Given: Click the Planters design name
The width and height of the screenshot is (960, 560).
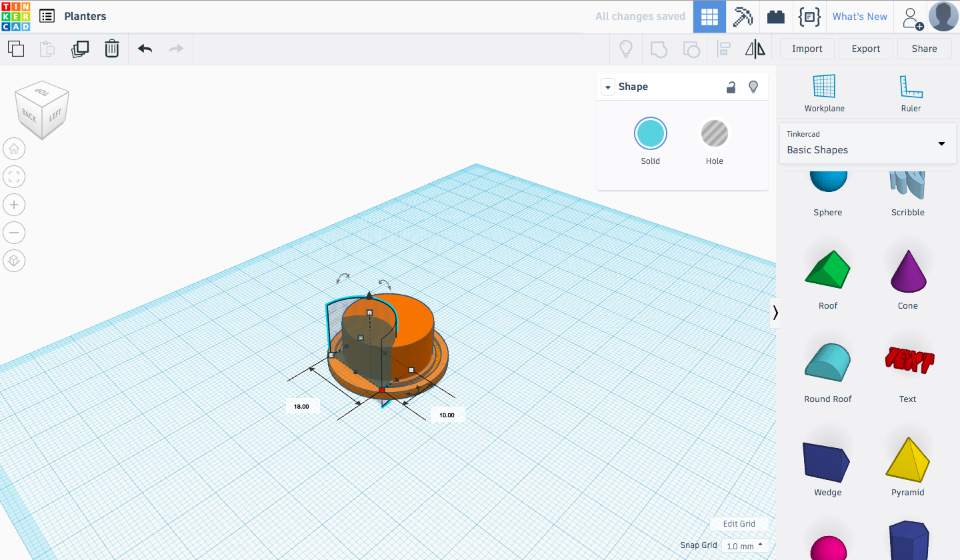Looking at the screenshot, I should (x=85, y=16).
